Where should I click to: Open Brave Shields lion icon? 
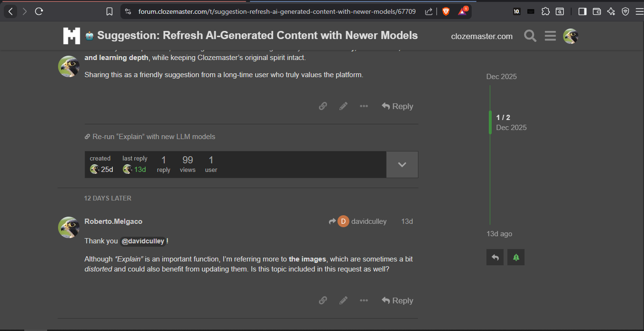point(446,11)
